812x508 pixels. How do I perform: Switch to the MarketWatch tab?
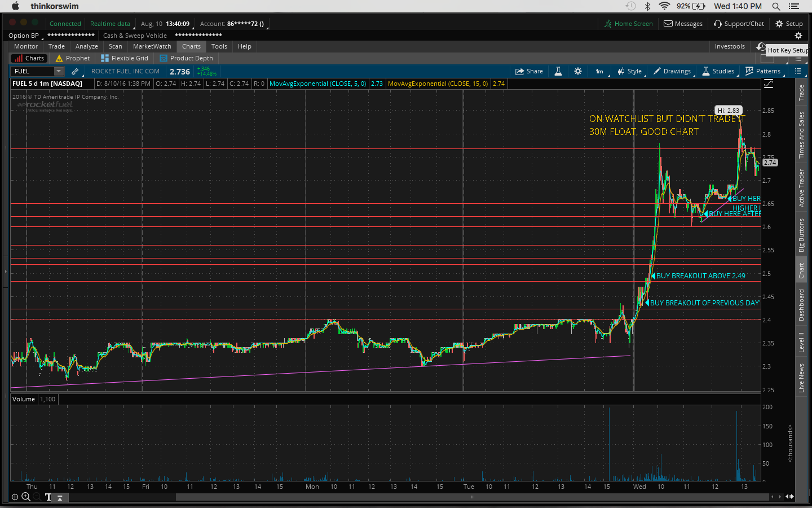click(152, 46)
